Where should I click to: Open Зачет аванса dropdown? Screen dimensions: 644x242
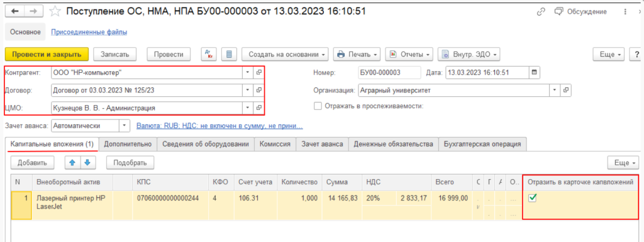125,126
